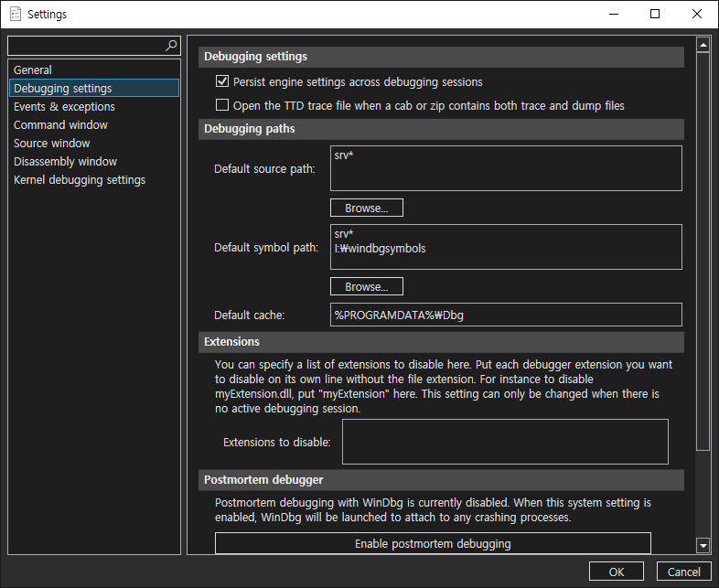The height and width of the screenshot is (588, 719).
Task: Click the Debugging paths section header
Action: coord(441,129)
